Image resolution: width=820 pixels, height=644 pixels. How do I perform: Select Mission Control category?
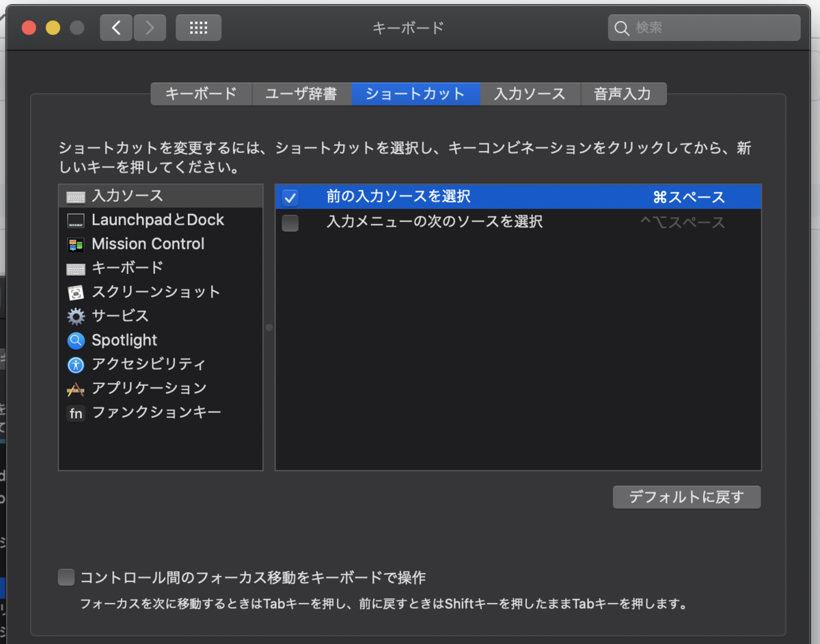[x=161, y=244]
